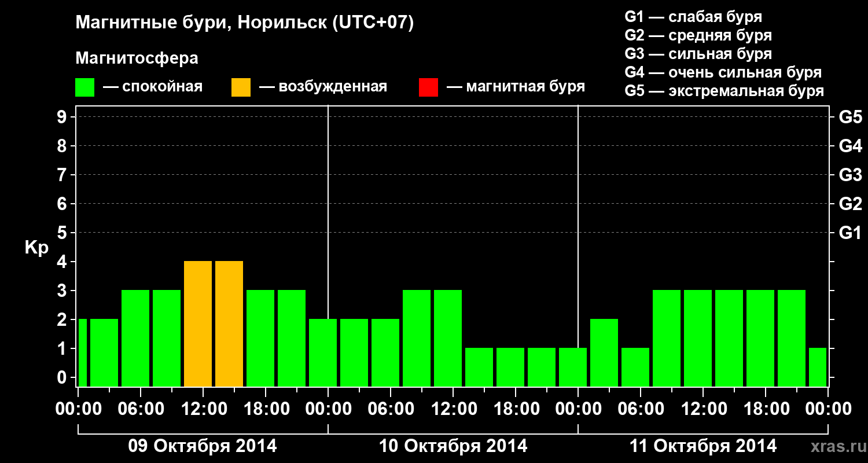Viewport: 868px width, 463px height.
Task: Click the only Kp 2 bar on 11 Октября
Action: pyautogui.click(x=604, y=353)
